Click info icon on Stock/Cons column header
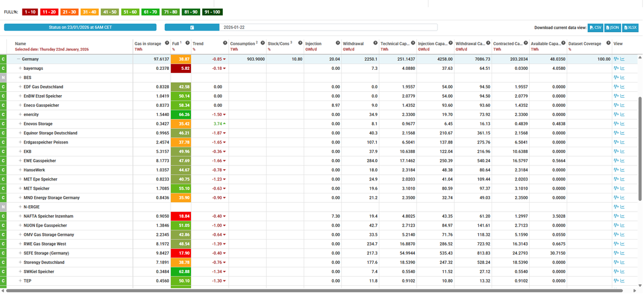Viewport: 644px width, 296px height. 300,44
